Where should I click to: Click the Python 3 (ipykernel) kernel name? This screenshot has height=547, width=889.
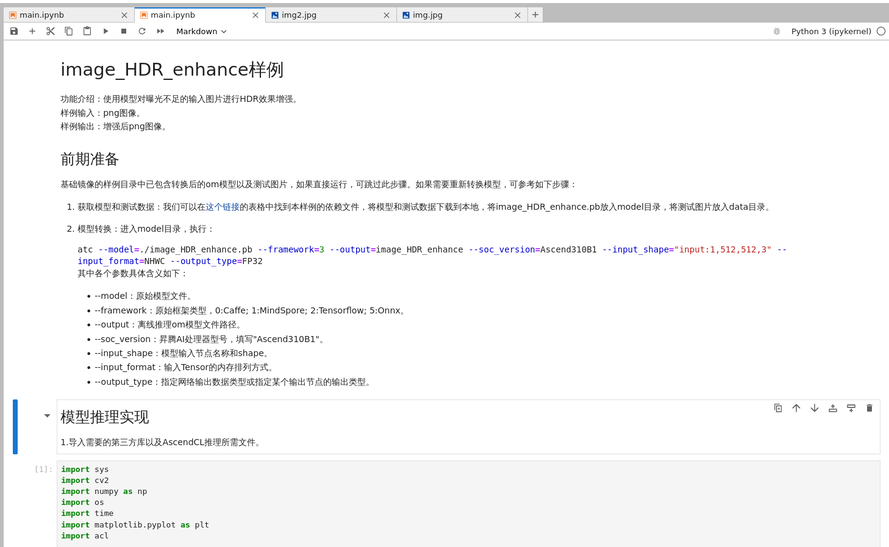830,31
